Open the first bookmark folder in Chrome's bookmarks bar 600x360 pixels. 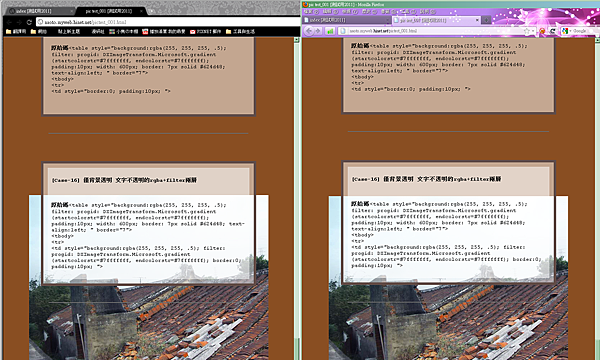click(16, 31)
